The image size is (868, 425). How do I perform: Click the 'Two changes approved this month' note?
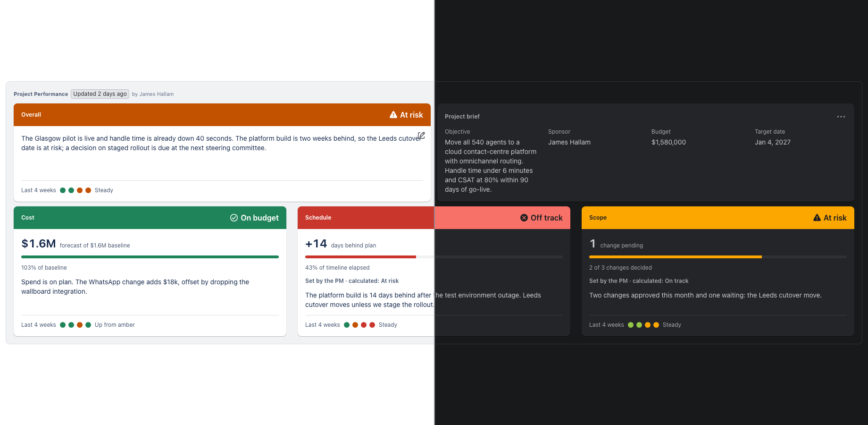click(705, 295)
